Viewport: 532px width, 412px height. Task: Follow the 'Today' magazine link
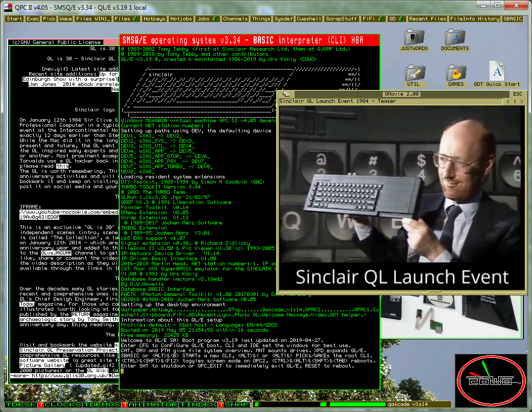point(27,304)
